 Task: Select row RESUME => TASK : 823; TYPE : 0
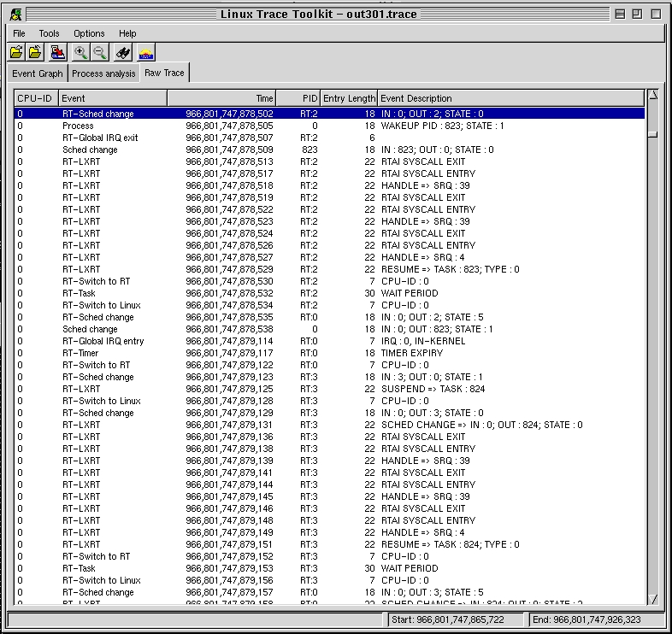point(329,269)
